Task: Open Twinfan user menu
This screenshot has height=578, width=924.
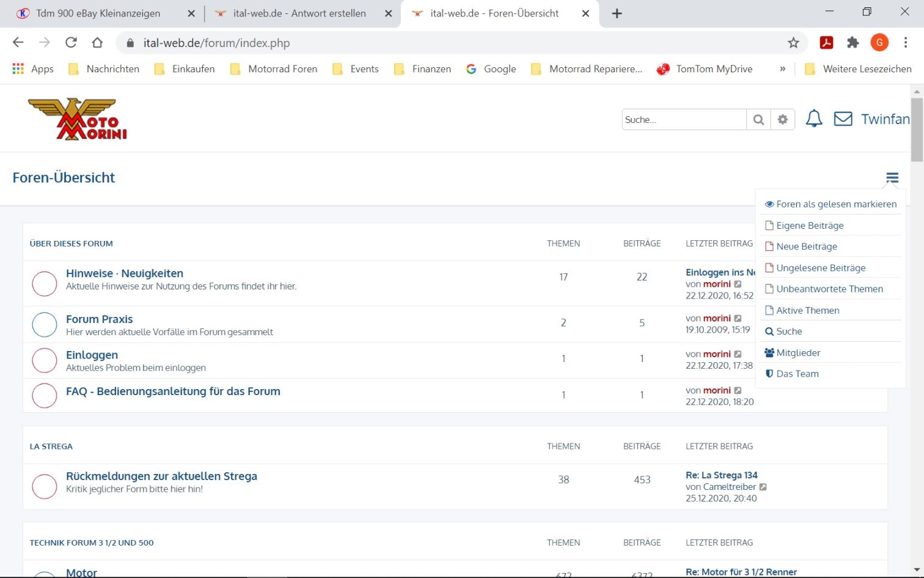Action: coord(885,119)
